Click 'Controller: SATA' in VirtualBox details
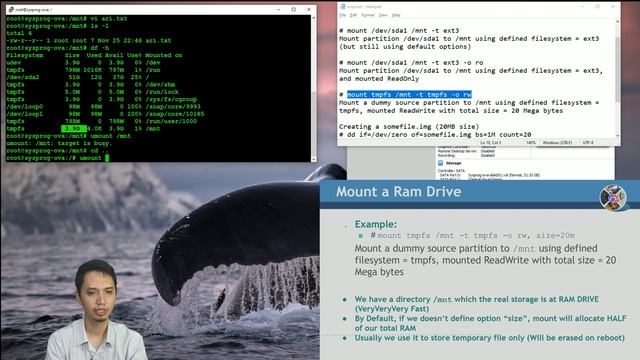 coord(451,171)
